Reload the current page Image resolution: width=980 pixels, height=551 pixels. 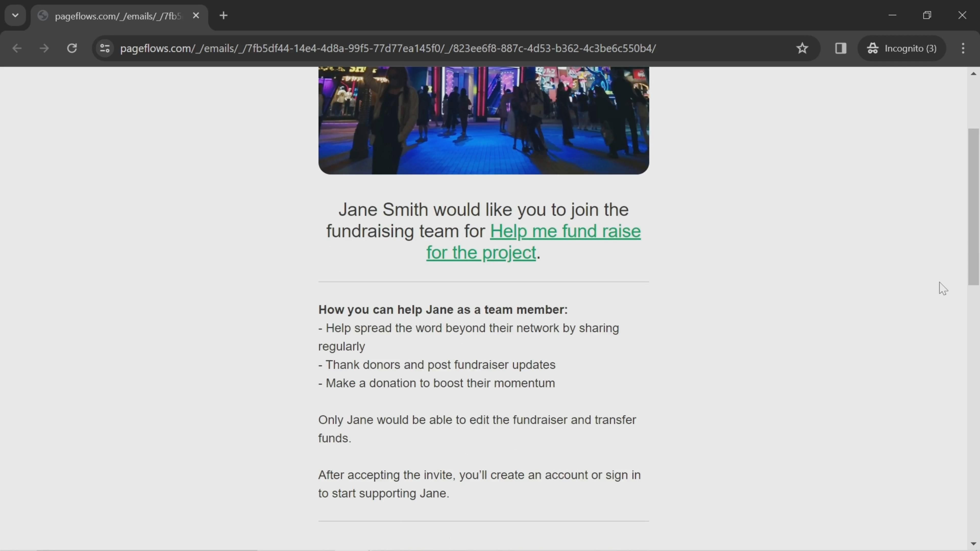pos(72,48)
